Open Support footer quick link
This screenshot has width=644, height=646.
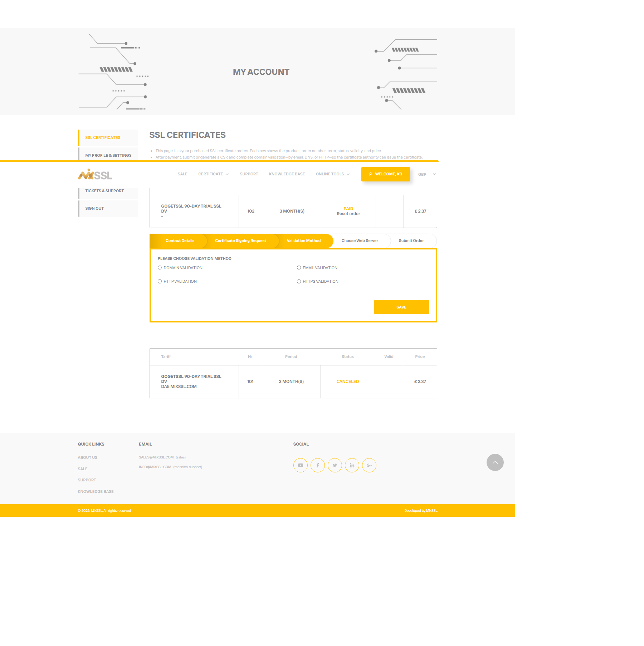tap(87, 480)
